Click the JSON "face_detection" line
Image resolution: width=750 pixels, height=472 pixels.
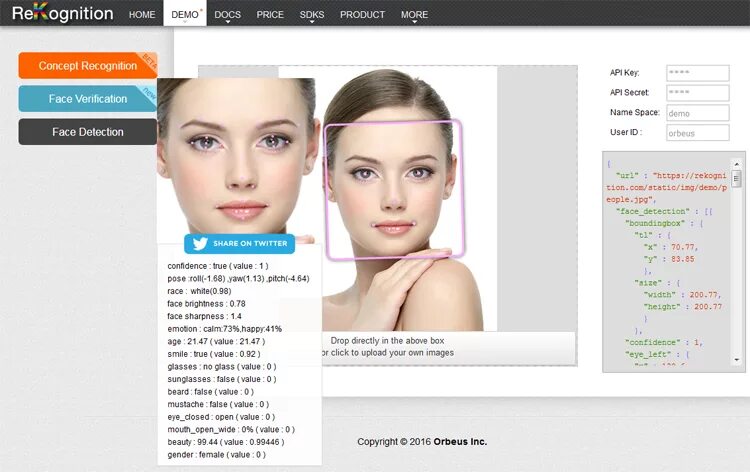point(664,211)
